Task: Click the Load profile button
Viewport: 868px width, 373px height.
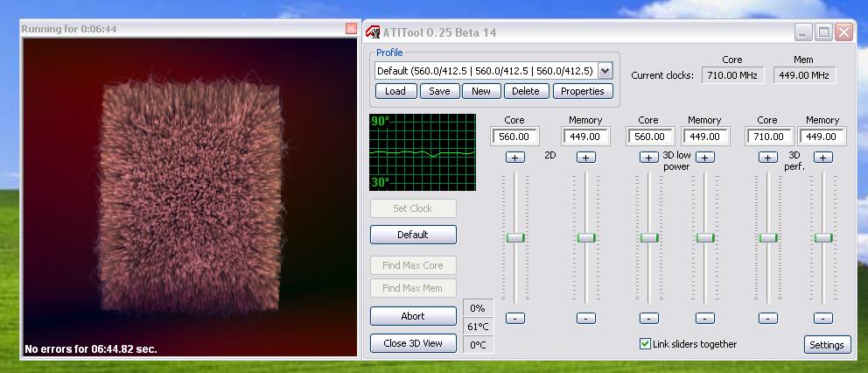Action: pos(395,91)
